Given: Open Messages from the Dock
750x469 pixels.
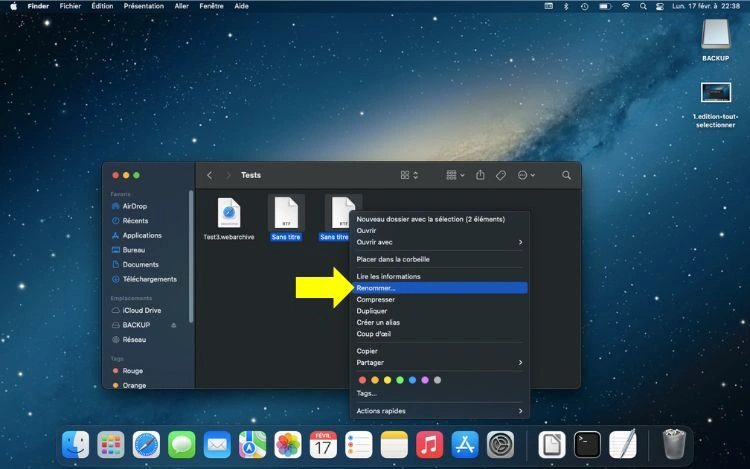Looking at the screenshot, I should tap(182, 445).
